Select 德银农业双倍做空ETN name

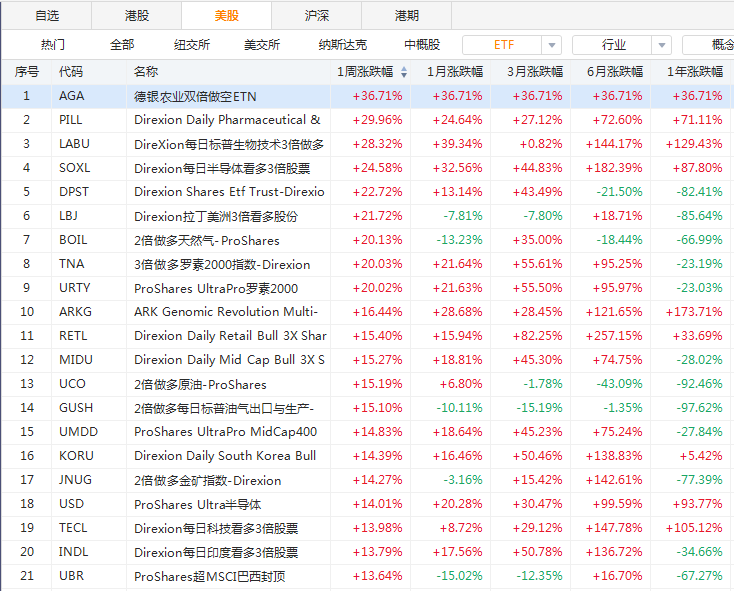point(195,96)
